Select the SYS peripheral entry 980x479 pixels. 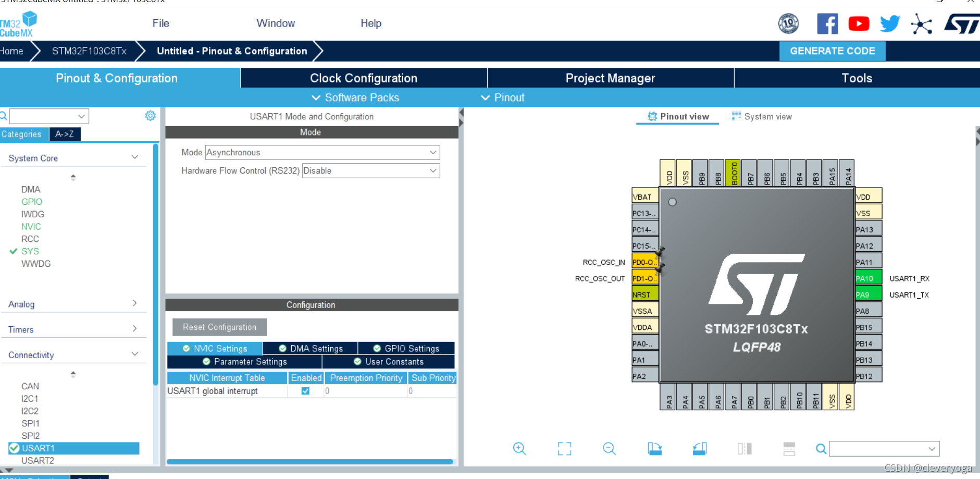click(30, 251)
